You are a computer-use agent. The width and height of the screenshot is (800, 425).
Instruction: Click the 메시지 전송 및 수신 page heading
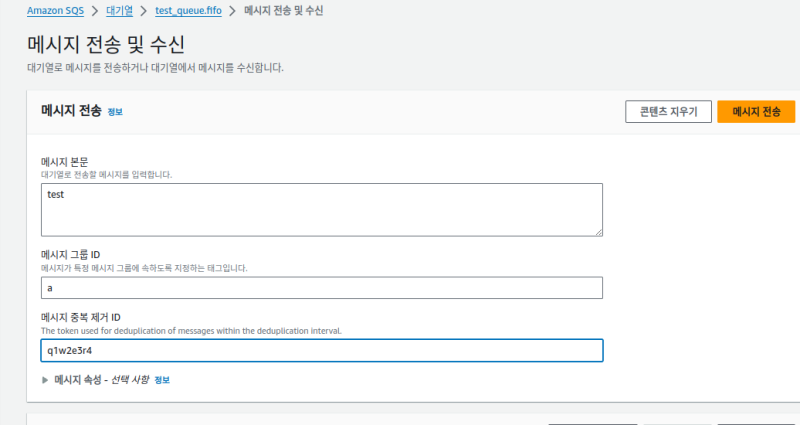105,45
